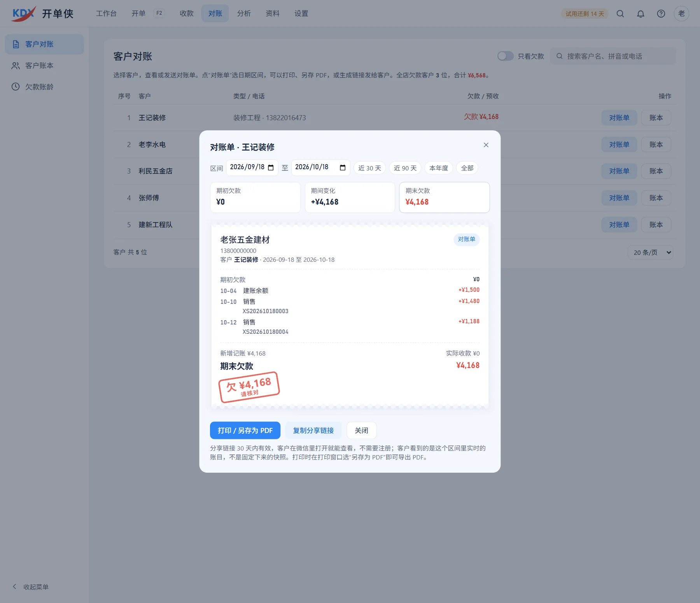This screenshot has width=700, height=603.
Task: Click 复制分享链接 button
Action: tap(313, 430)
